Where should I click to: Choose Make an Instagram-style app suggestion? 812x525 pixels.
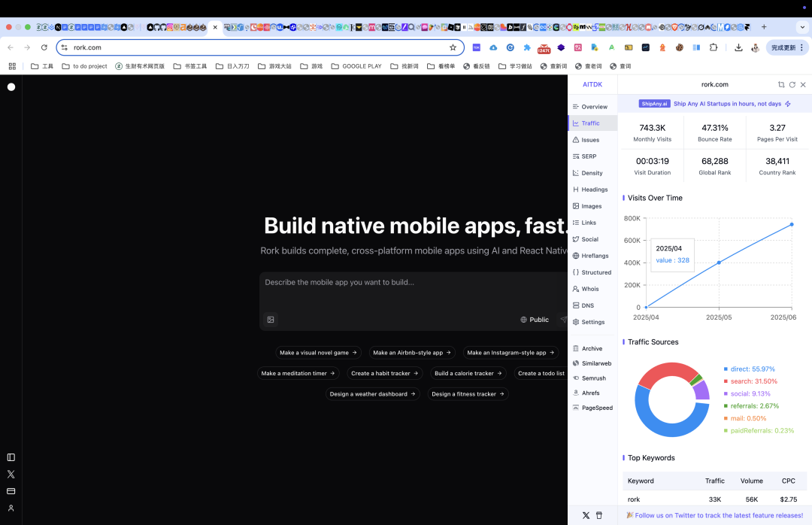pyautogui.click(x=511, y=353)
